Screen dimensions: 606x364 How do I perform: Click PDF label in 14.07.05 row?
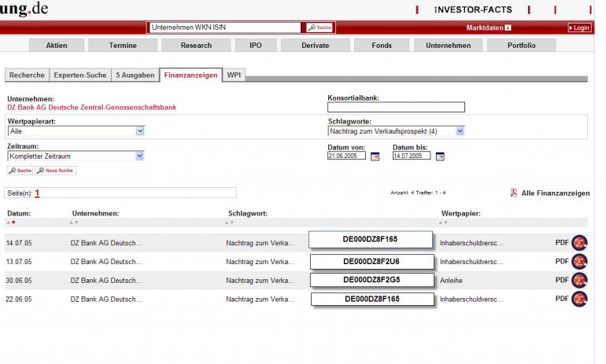[x=562, y=242]
